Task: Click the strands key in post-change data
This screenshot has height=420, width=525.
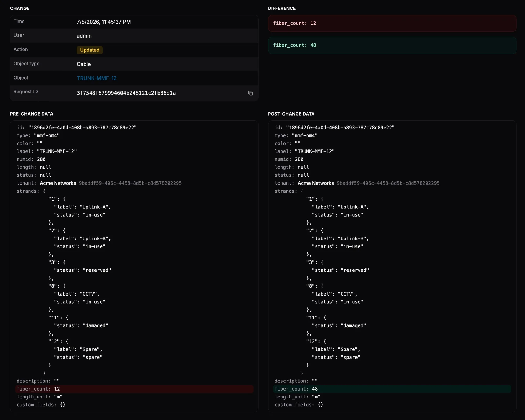Action: pyautogui.click(x=285, y=191)
